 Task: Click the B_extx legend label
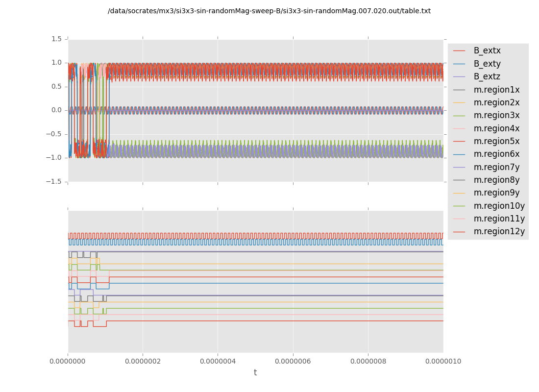point(487,51)
